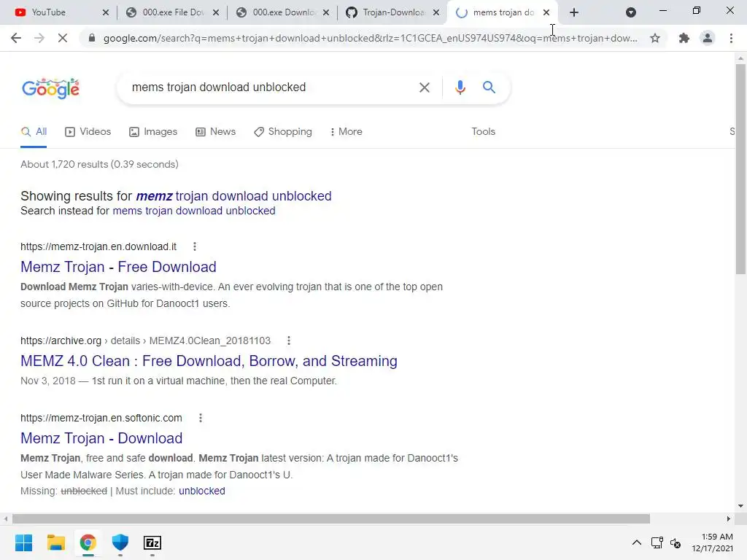Viewport: 747px width, 560px height.
Task: Go back to the previous page
Action: [16, 38]
